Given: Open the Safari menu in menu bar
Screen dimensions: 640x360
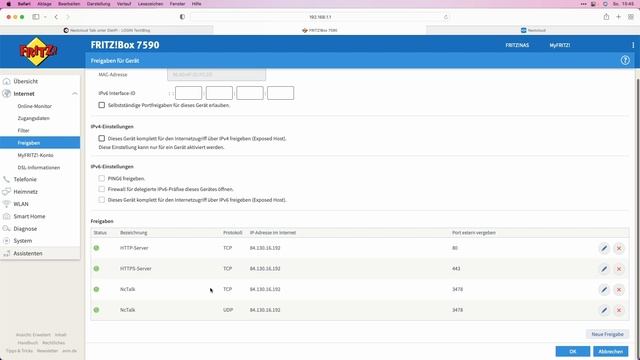Looking at the screenshot, I should tap(24, 4).
